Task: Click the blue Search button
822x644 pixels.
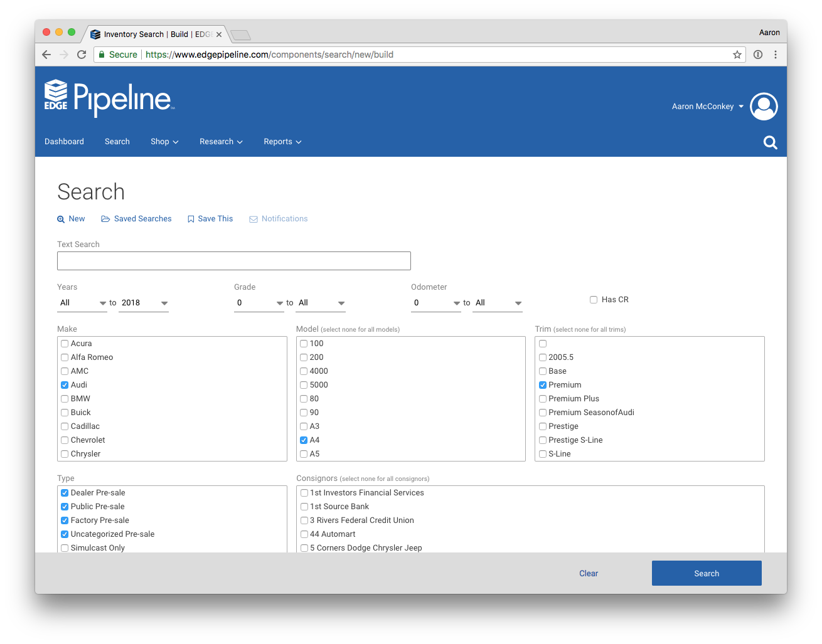Action: coord(707,573)
